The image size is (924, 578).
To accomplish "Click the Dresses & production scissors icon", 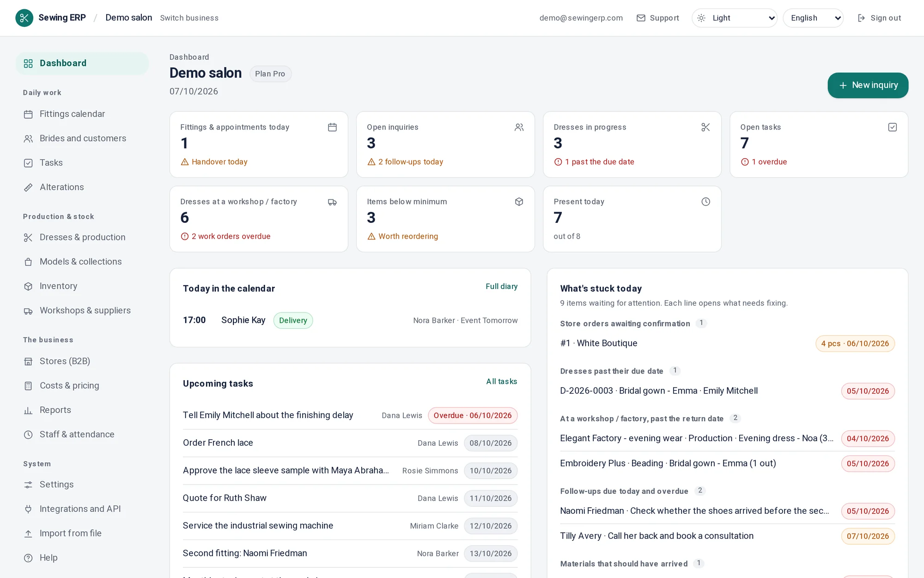I will point(28,238).
